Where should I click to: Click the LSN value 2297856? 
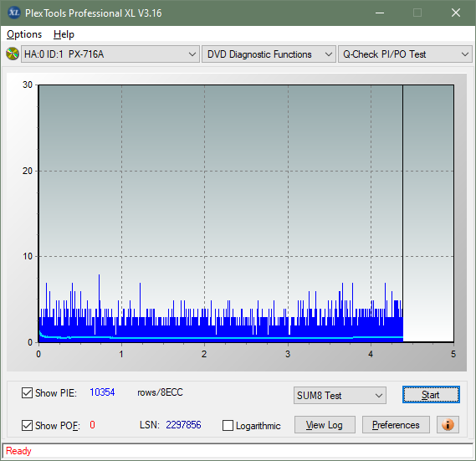pyautogui.click(x=183, y=424)
